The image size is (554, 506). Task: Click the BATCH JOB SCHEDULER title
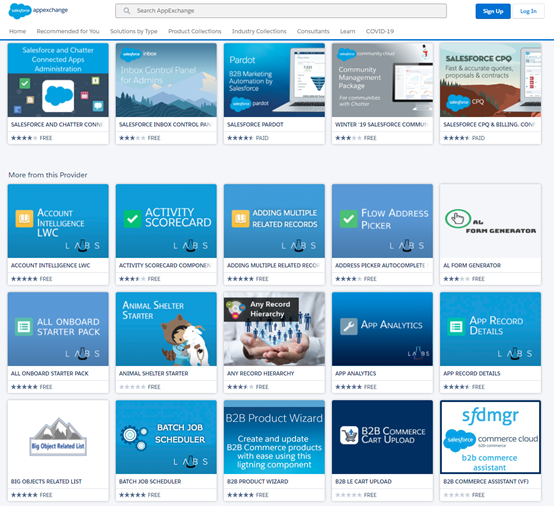150,482
